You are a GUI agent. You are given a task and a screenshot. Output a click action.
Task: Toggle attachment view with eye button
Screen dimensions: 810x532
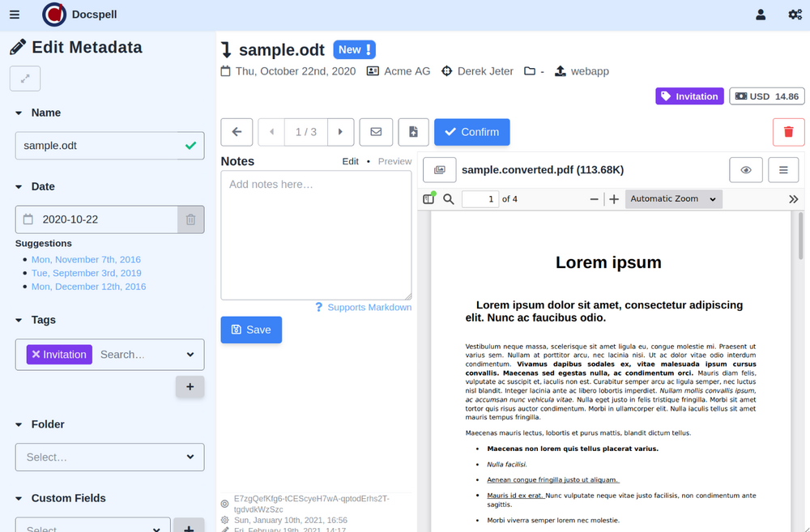[746, 170]
